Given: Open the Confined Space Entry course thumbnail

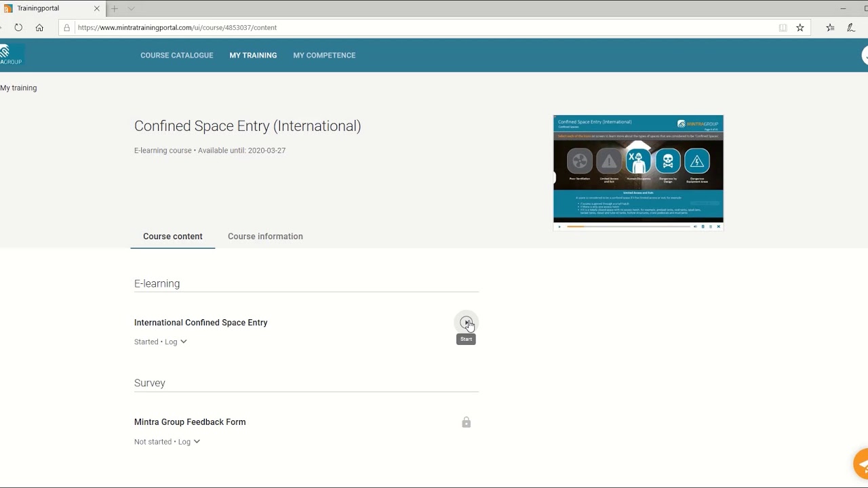Looking at the screenshot, I should click(x=638, y=173).
